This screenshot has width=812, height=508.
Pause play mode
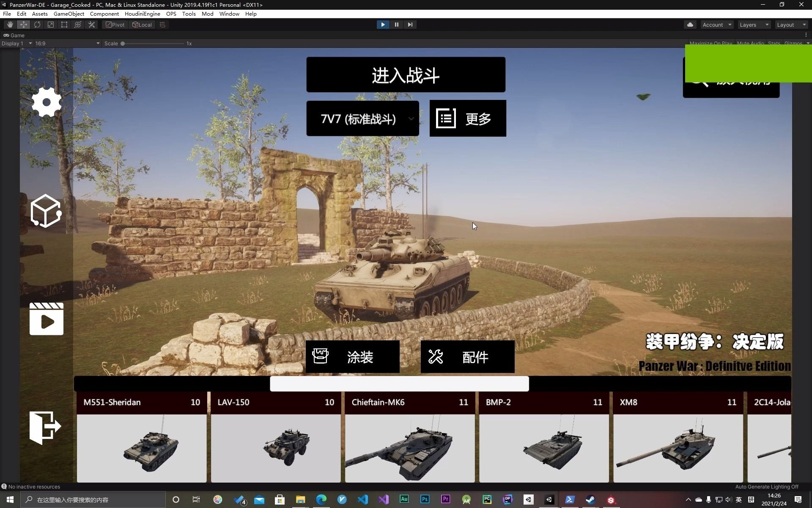coord(396,25)
